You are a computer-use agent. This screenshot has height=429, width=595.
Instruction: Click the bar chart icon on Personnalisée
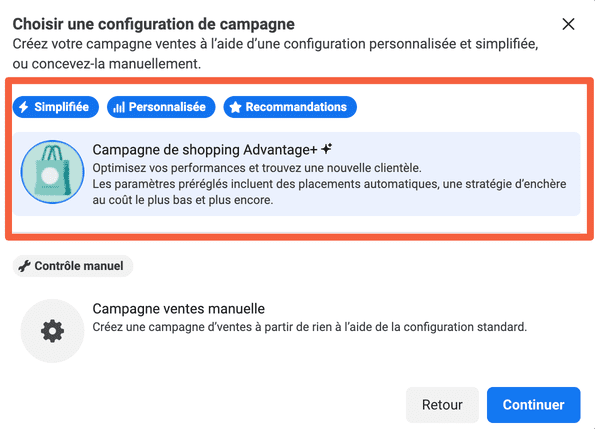pos(119,107)
